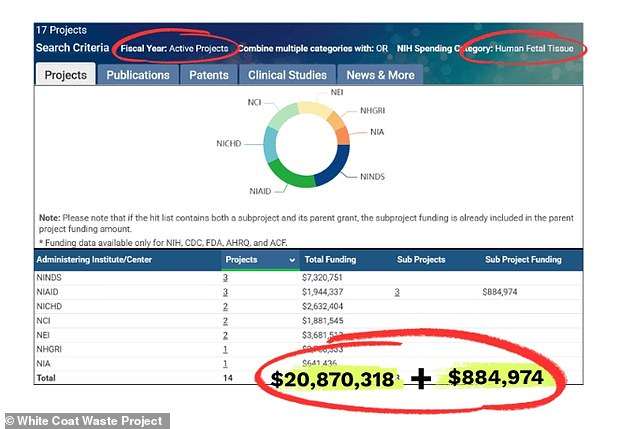
Task: Click the NICHD projects count link
Action: coord(225,306)
